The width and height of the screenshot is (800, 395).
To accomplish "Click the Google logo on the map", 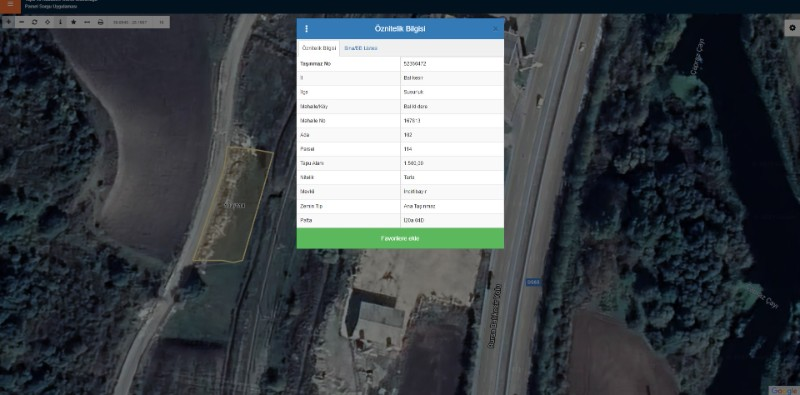I will coord(784,390).
